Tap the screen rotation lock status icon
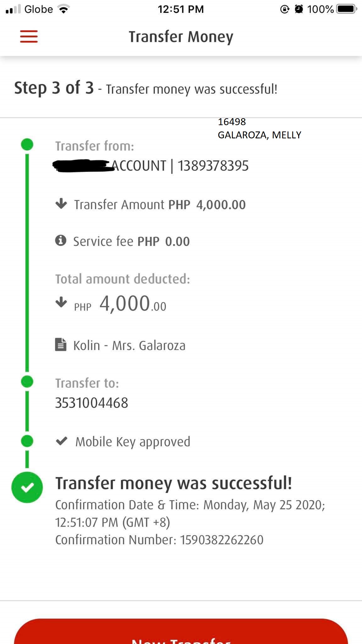The image size is (362, 644). pyautogui.click(x=284, y=9)
